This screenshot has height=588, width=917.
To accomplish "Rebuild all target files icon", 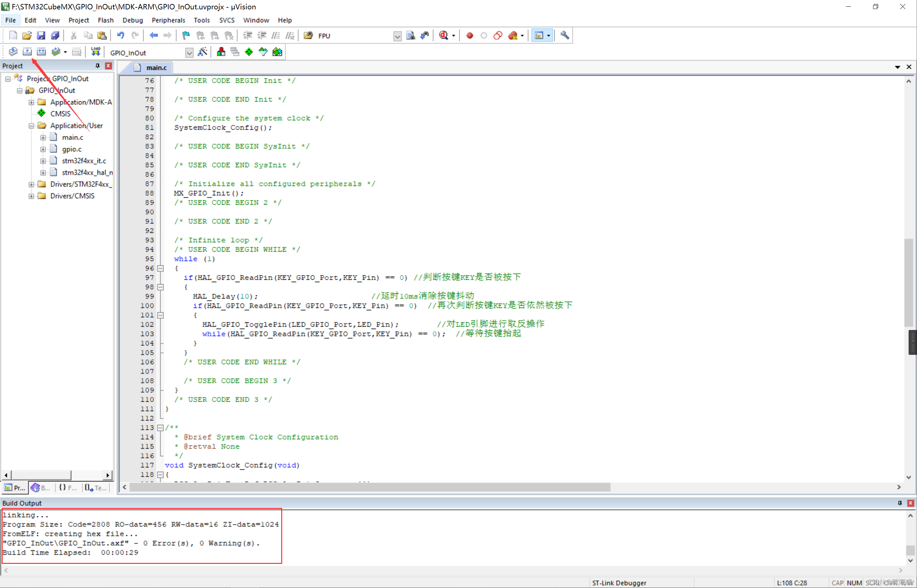I will coord(41,52).
